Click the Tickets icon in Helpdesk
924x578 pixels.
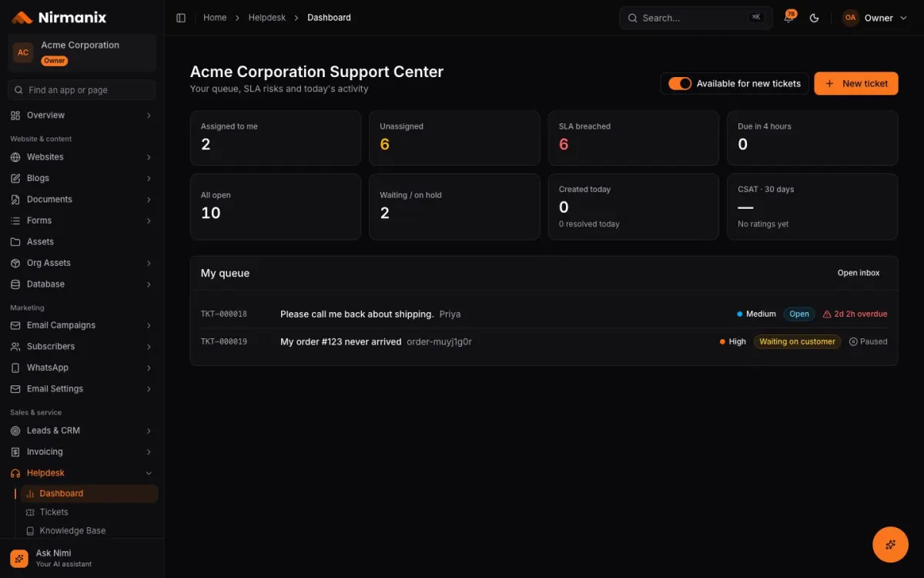coord(30,512)
